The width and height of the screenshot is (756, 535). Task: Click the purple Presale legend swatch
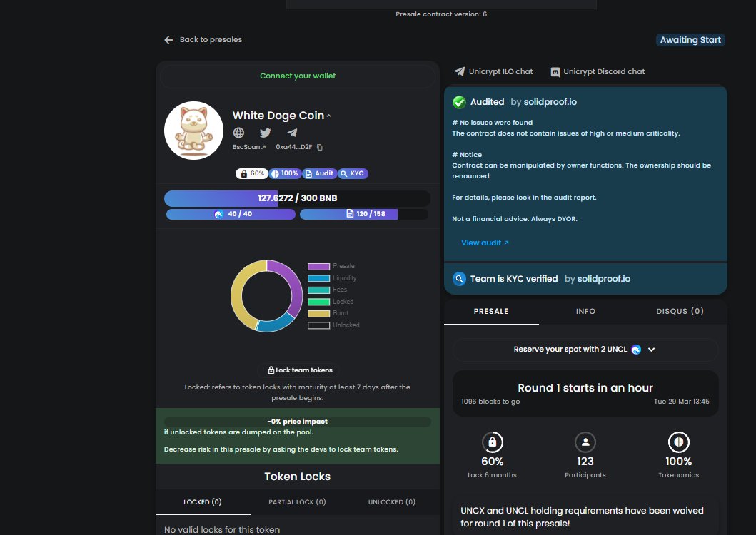(318, 267)
